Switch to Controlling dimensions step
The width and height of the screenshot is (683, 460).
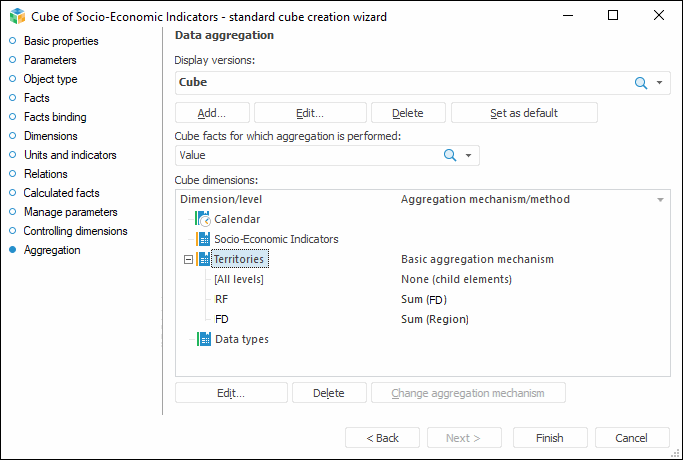[x=75, y=231]
